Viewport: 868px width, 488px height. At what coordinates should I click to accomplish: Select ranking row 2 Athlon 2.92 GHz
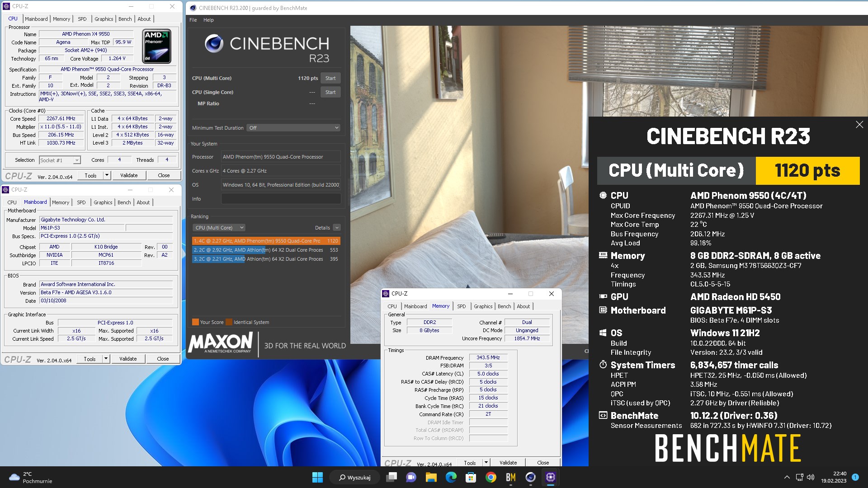tap(266, 250)
